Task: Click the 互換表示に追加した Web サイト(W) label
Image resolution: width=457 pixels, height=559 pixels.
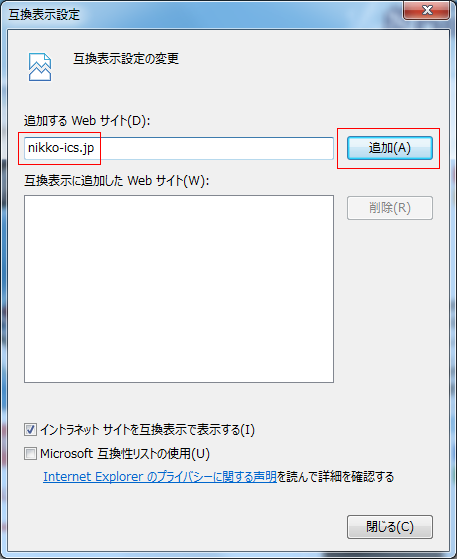Action: (x=117, y=181)
